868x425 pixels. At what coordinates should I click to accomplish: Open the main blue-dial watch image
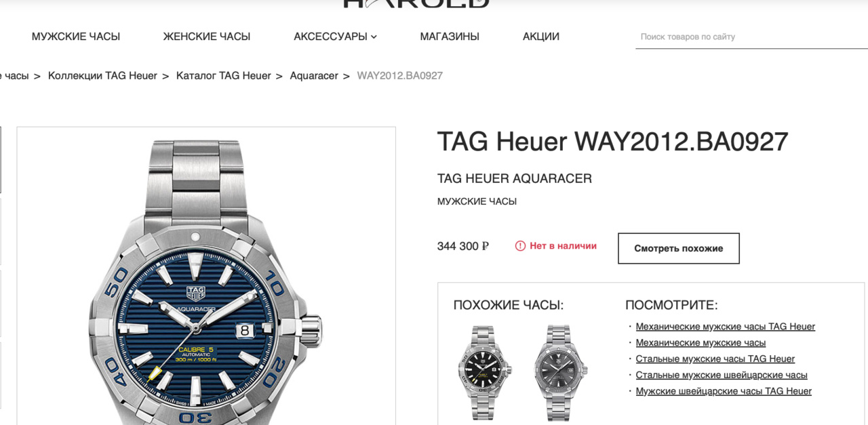click(x=206, y=276)
